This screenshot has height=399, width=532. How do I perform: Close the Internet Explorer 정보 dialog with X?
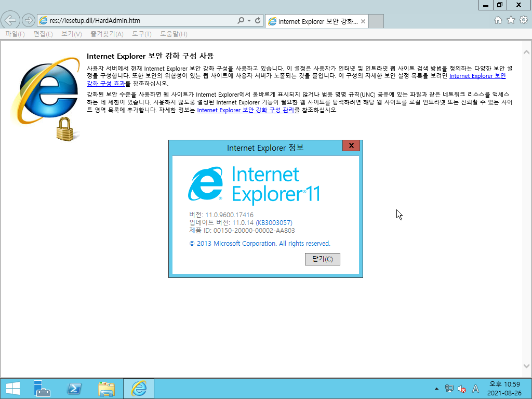coord(351,145)
